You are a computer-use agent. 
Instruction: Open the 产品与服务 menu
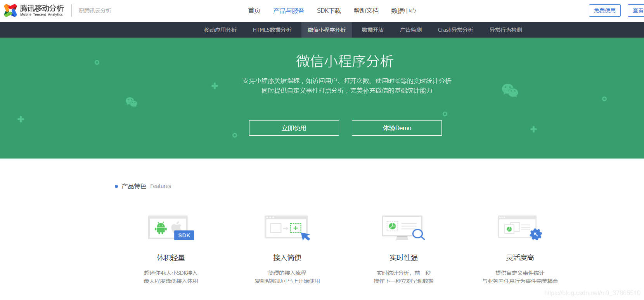(289, 11)
